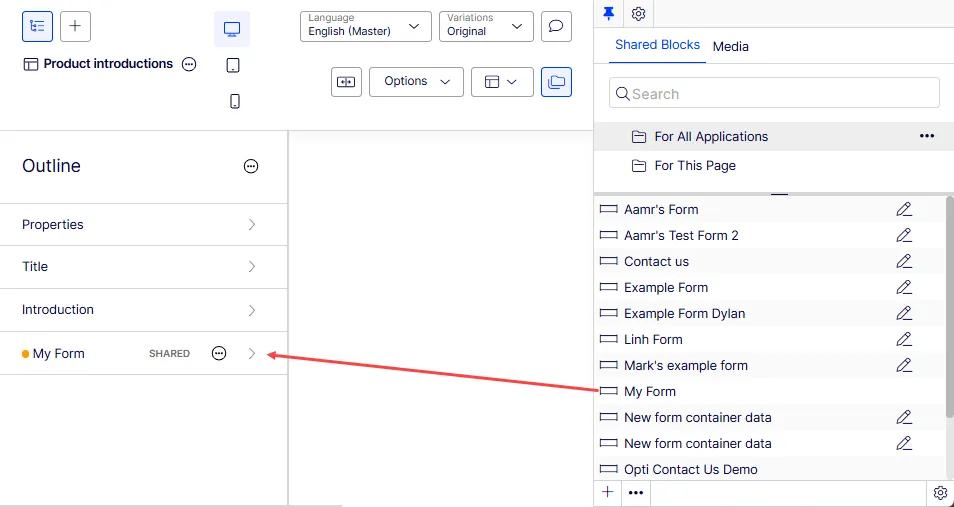This screenshot has height=507, width=954.
Task: Select the For All Applications folder
Action: coord(773,136)
